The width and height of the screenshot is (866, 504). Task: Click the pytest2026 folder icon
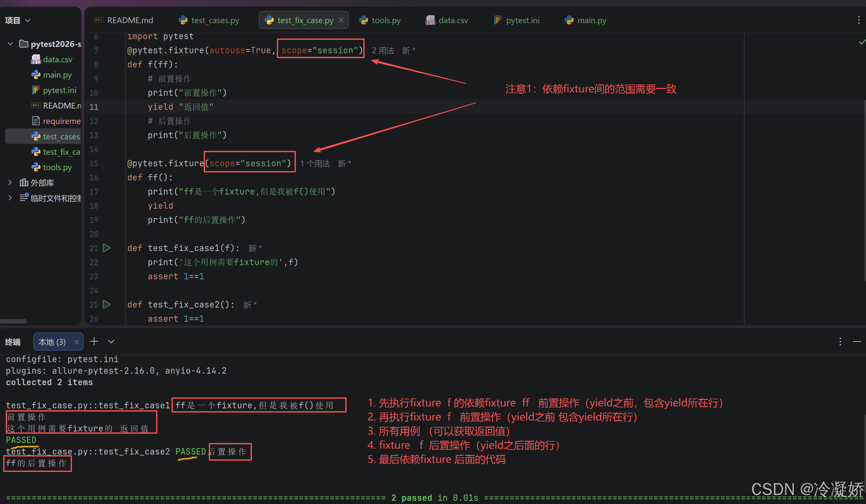coord(24,44)
